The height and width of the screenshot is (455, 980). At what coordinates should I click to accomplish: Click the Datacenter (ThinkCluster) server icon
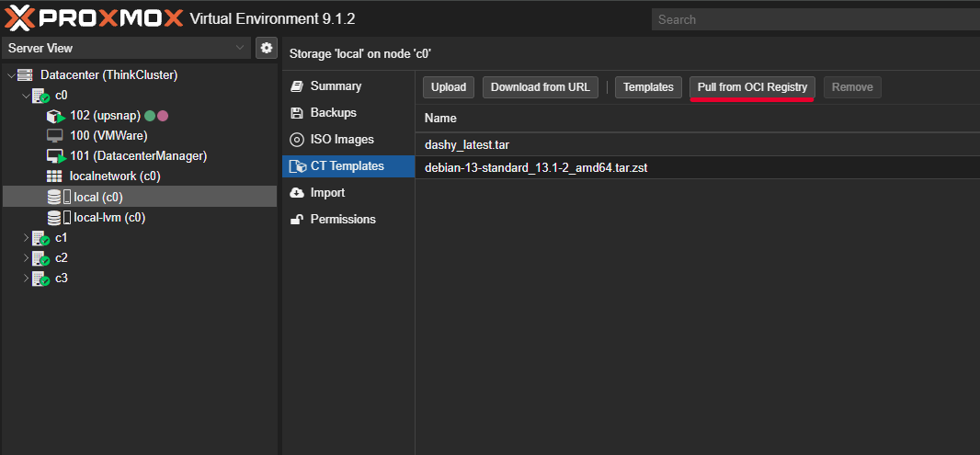click(26, 75)
